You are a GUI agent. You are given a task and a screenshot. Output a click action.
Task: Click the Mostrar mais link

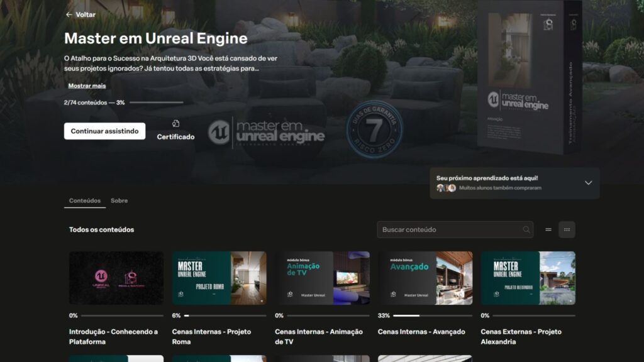pos(87,85)
